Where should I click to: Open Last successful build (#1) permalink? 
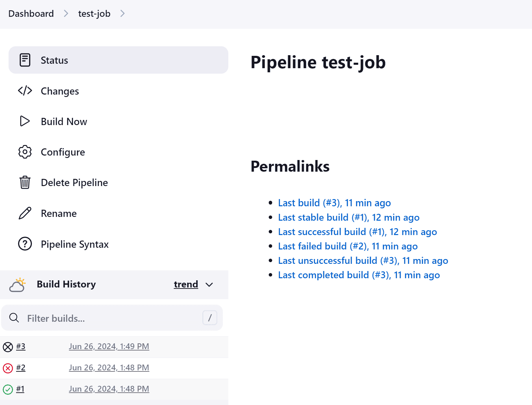tap(358, 232)
